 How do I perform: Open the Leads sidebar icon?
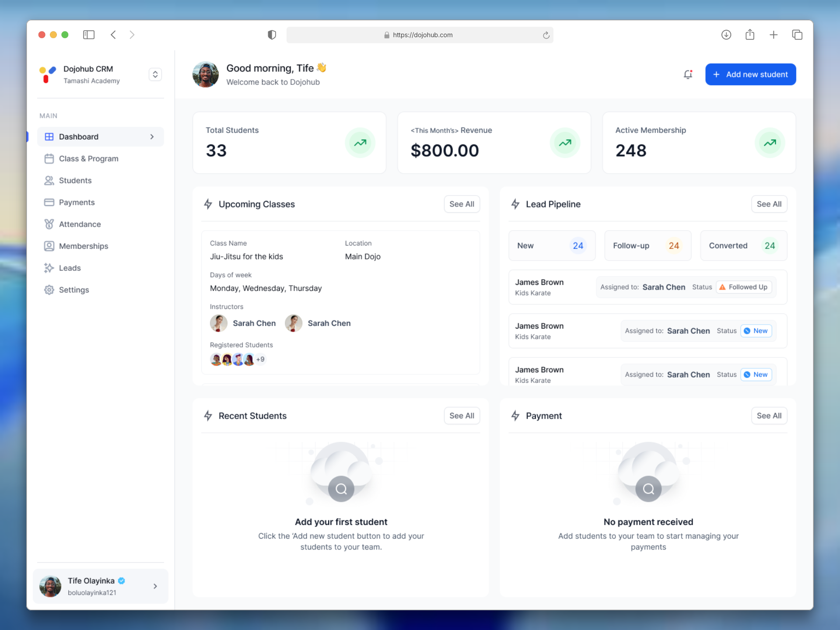click(49, 268)
